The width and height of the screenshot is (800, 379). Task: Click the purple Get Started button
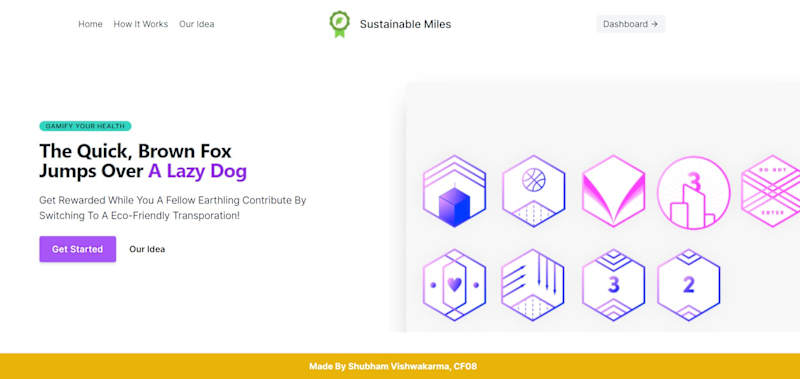click(x=78, y=249)
